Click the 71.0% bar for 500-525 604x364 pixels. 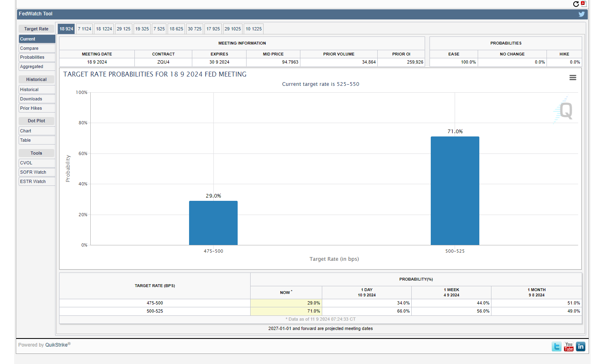pos(455,191)
